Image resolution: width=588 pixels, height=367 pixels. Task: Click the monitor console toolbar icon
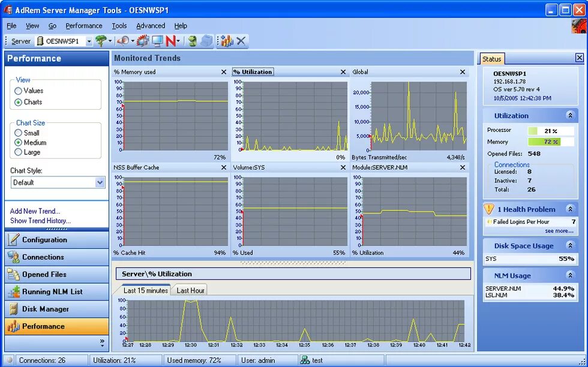tap(157, 41)
